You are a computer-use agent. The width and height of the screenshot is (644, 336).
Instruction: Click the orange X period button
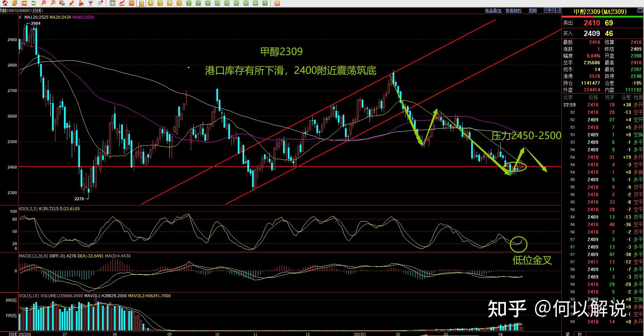[179, 3]
